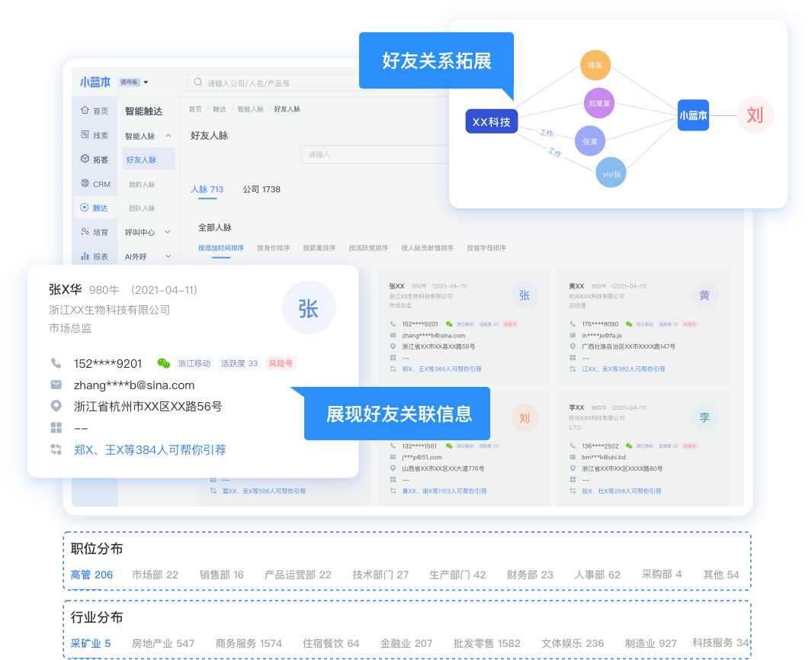Image resolution: width=812 pixels, height=660 pixels.
Task: Open 张X、杜X等268人可帮你引荐 link
Action: point(621,491)
